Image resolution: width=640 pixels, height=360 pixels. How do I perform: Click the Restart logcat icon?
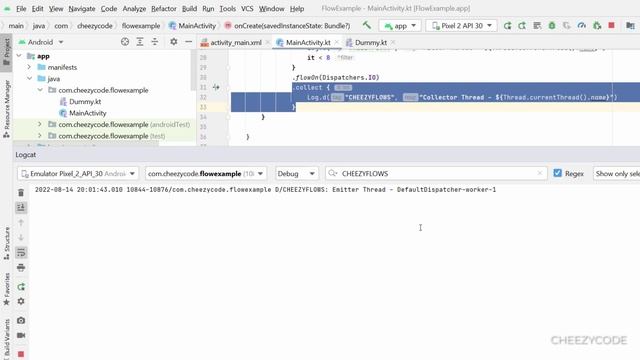[21, 287]
